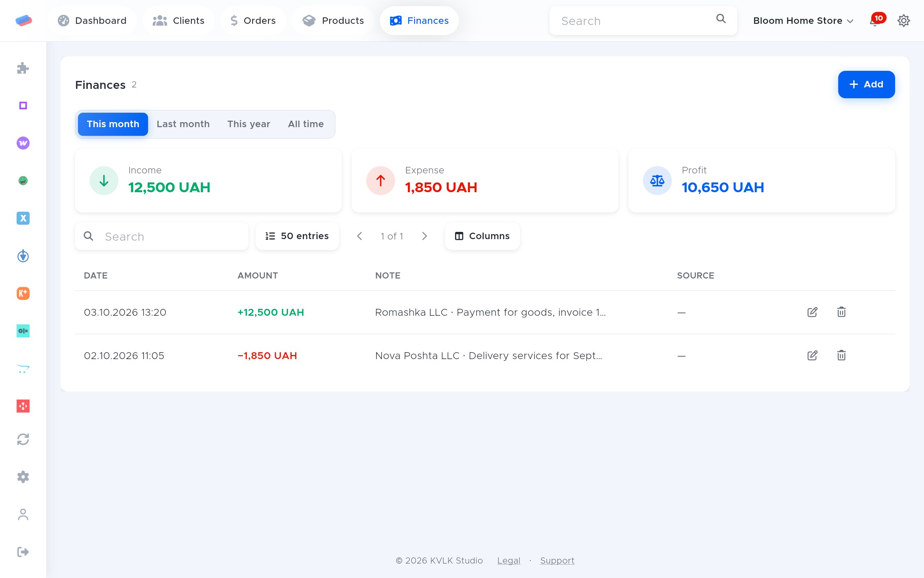The height and width of the screenshot is (578, 924).
Task: Delete the Nova Poshta LLC transaction
Action: click(x=842, y=355)
